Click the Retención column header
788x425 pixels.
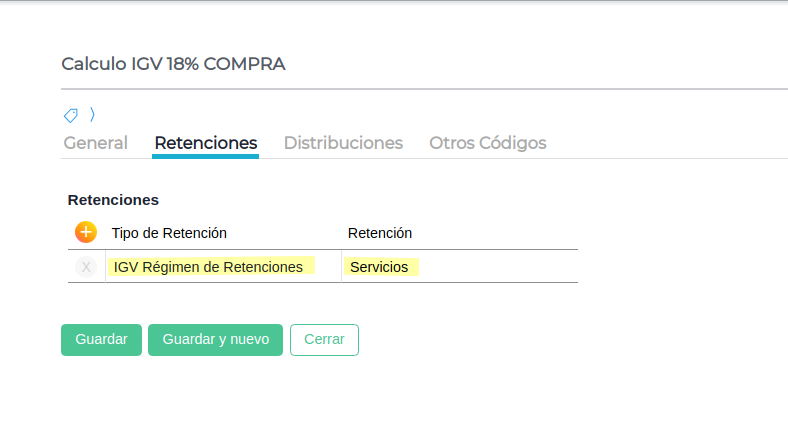(x=380, y=233)
